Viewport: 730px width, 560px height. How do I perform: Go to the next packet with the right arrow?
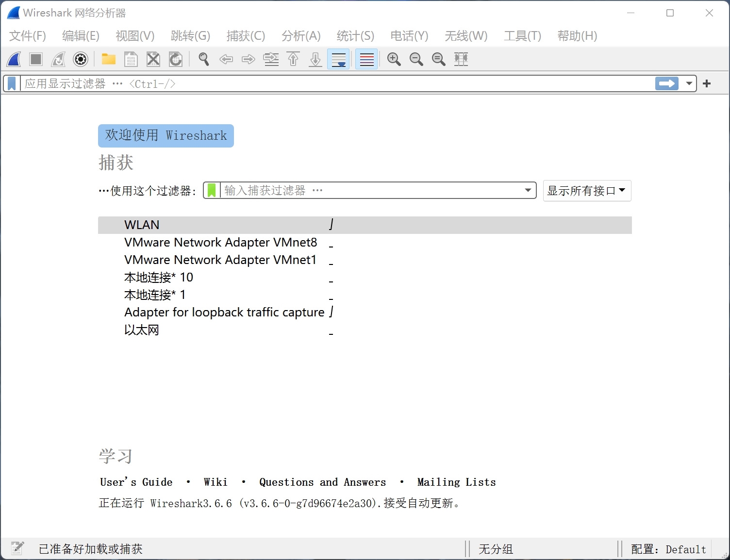coord(249,59)
